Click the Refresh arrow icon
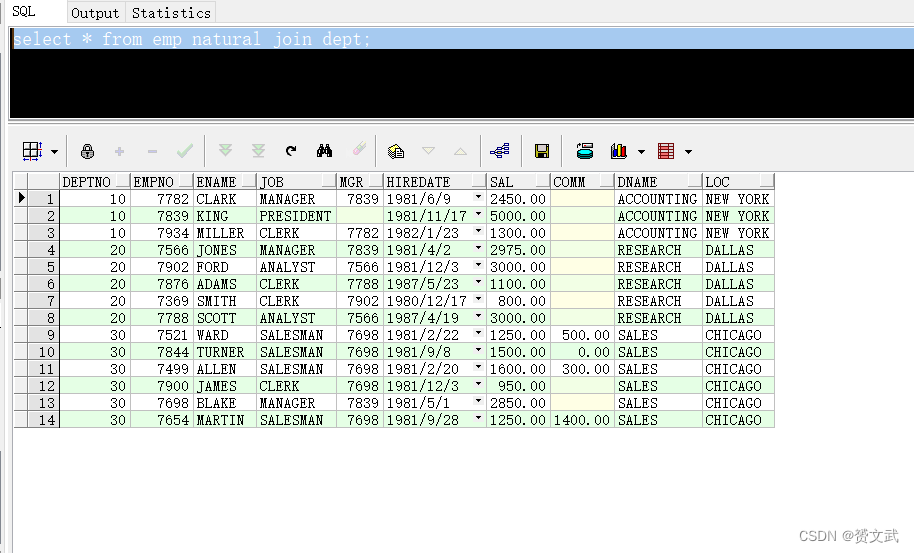The height and width of the screenshot is (553, 914). point(291,151)
